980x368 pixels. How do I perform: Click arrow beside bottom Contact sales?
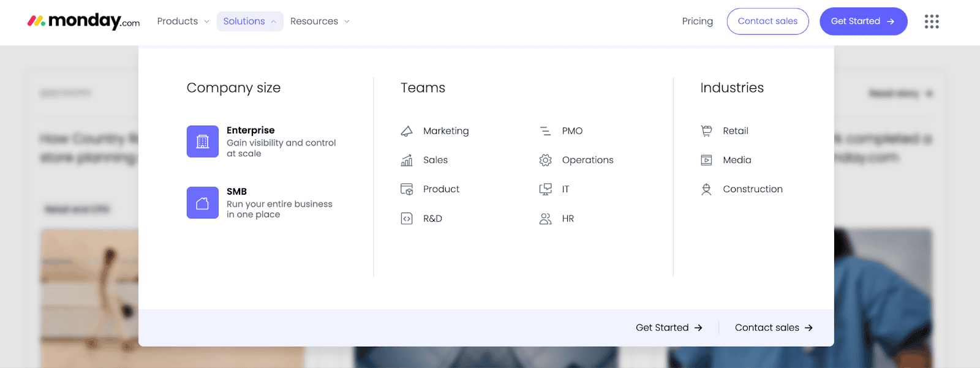[x=809, y=328]
